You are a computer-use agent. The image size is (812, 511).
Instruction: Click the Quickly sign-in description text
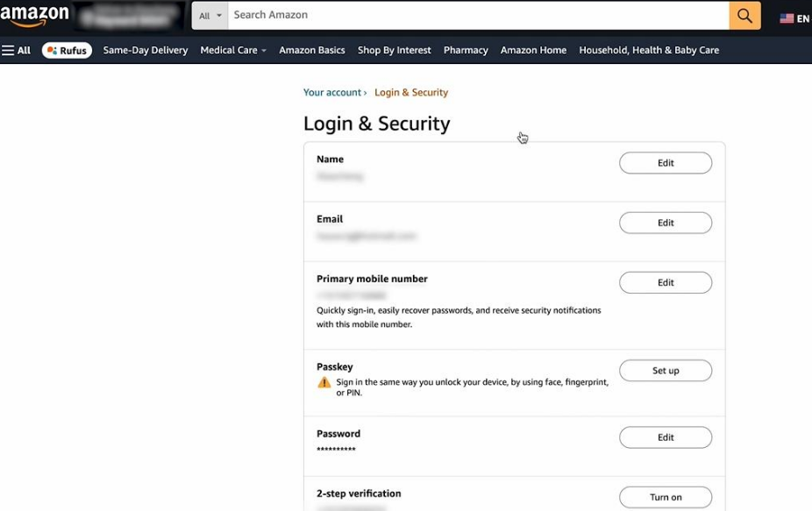pyautogui.click(x=459, y=317)
